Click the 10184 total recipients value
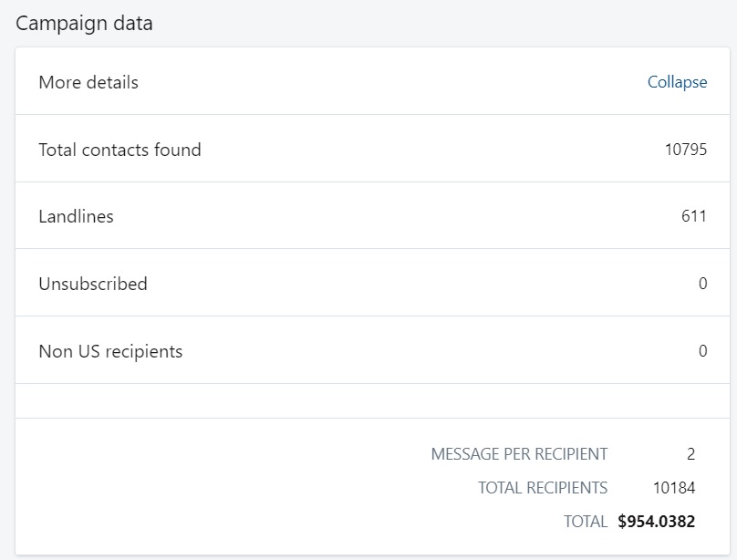Viewport: 737px width, 560px height. tap(674, 488)
